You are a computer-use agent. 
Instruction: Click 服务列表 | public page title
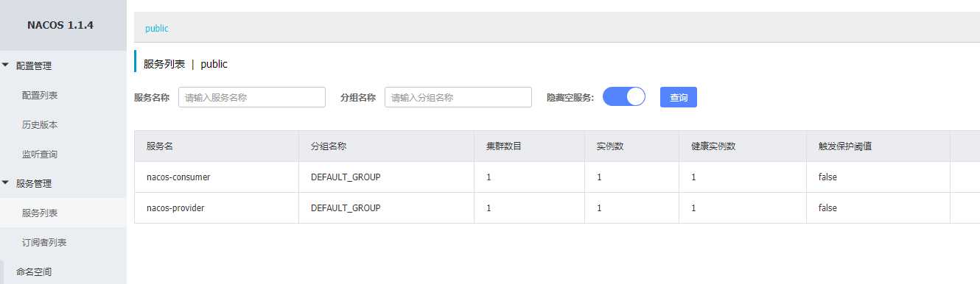[x=186, y=64]
